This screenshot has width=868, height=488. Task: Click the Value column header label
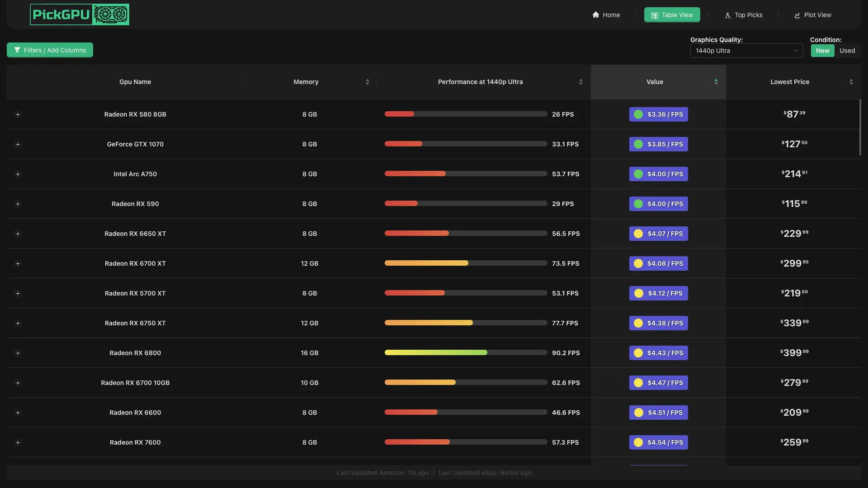(655, 82)
